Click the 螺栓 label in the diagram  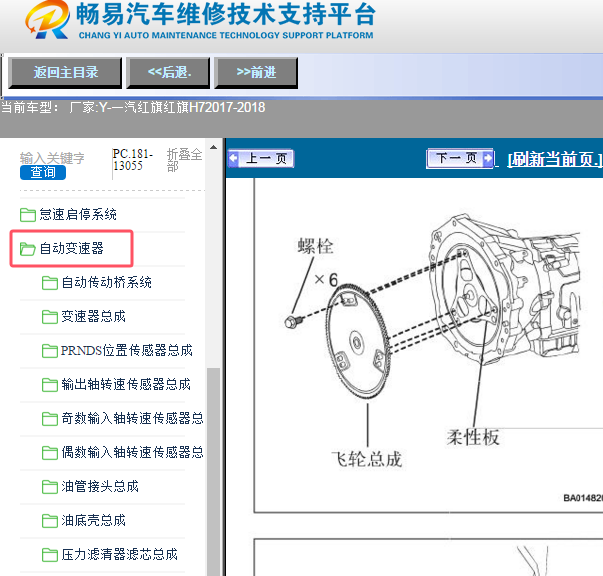click(x=315, y=246)
